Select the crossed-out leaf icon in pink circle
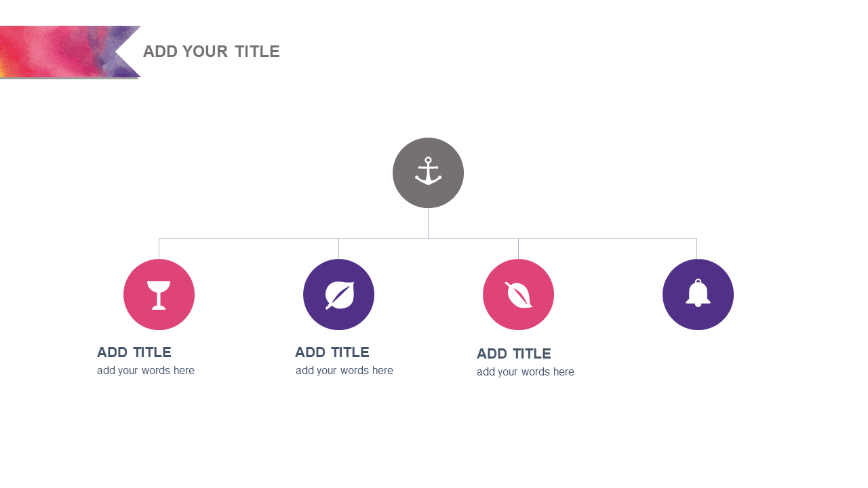868x488 pixels. click(x=519, y=295)
